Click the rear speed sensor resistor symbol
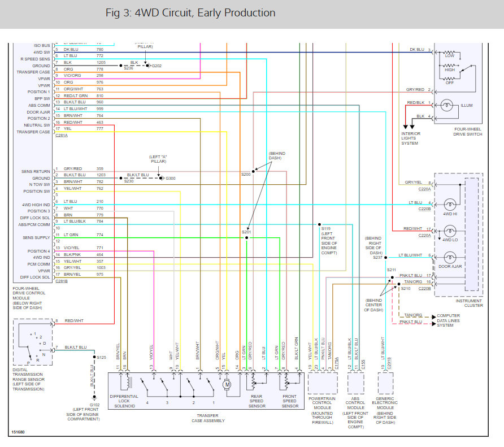504x447 pixels. coord(253,383)
